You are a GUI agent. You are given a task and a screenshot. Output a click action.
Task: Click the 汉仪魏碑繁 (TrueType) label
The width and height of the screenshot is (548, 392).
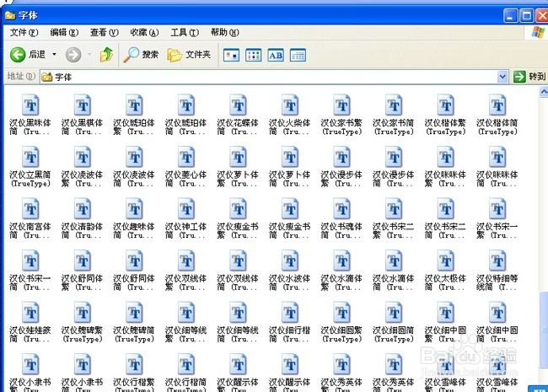(82, 335)
